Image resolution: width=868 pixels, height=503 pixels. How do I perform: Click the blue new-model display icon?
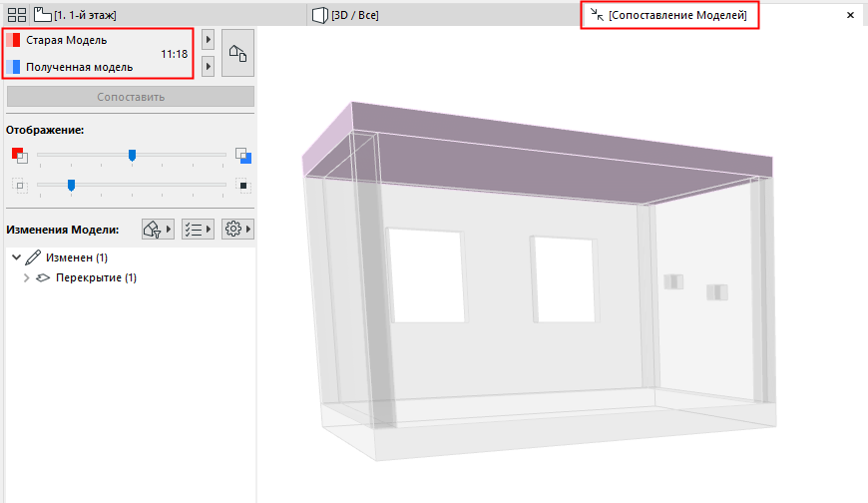click(243, 156)
